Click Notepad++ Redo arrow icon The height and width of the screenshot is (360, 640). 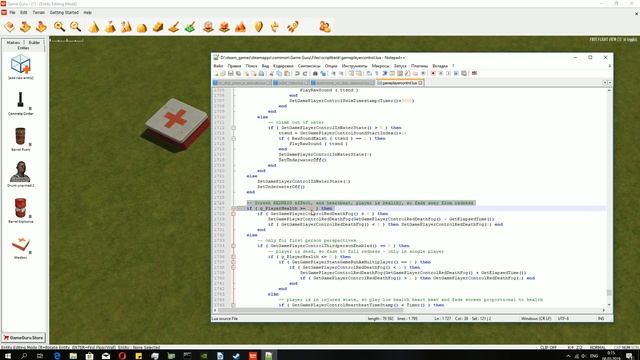pos(305,73)
